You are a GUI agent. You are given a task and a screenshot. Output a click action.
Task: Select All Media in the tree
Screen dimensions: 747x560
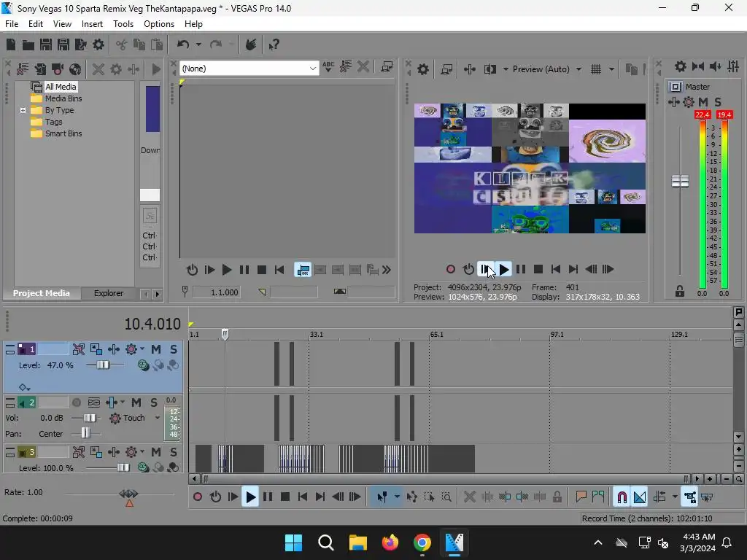pyautogui.click(x=61, y=87)
